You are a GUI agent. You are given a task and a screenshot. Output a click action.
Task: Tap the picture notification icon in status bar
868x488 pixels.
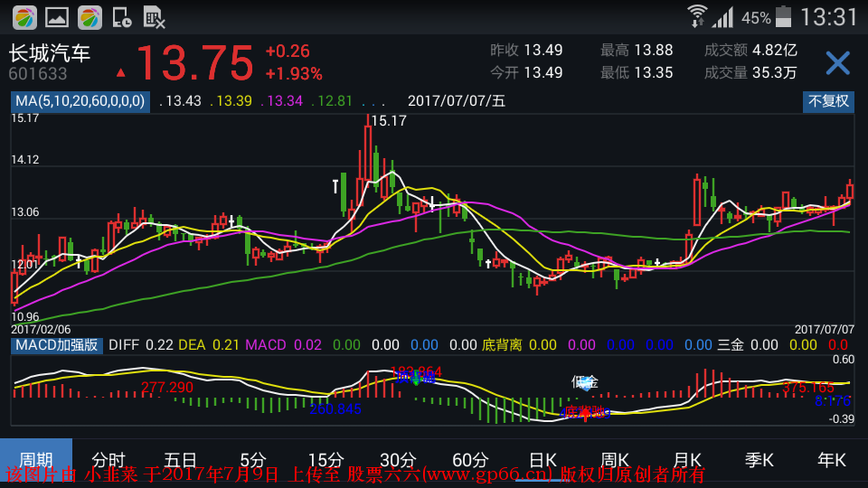tap(57, 18)
